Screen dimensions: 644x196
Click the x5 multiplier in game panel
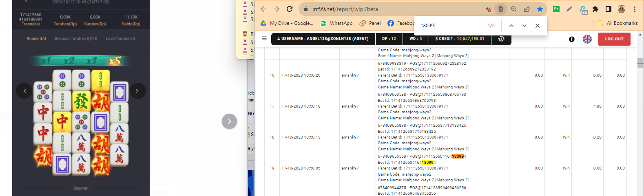tap(115, 61)
